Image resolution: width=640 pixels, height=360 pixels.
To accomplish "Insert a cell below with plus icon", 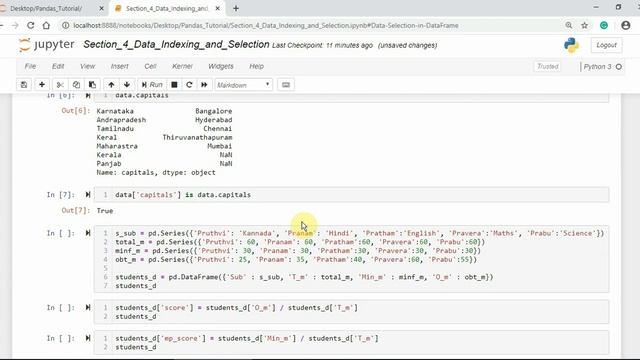I will tap(42, 84).
